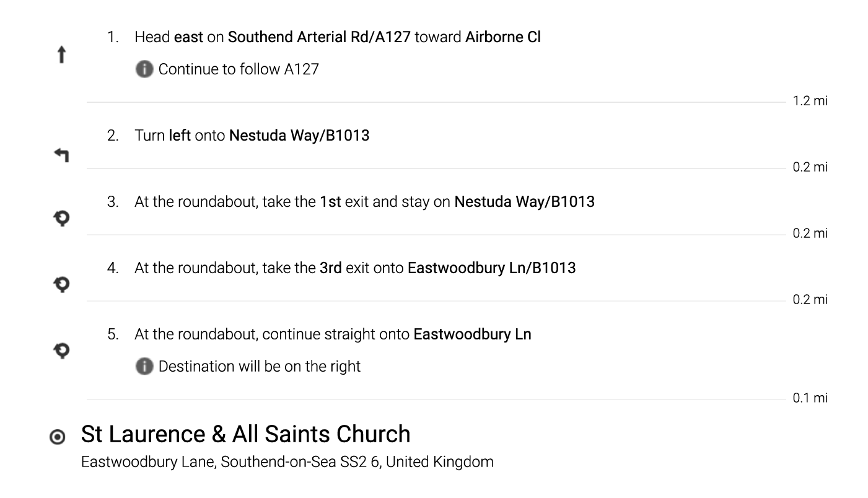Image resolution: width=868 pixels, height=498 pixels.
Task: Click the turn-left arrow icon for step 2
Action: click(61, 155)
